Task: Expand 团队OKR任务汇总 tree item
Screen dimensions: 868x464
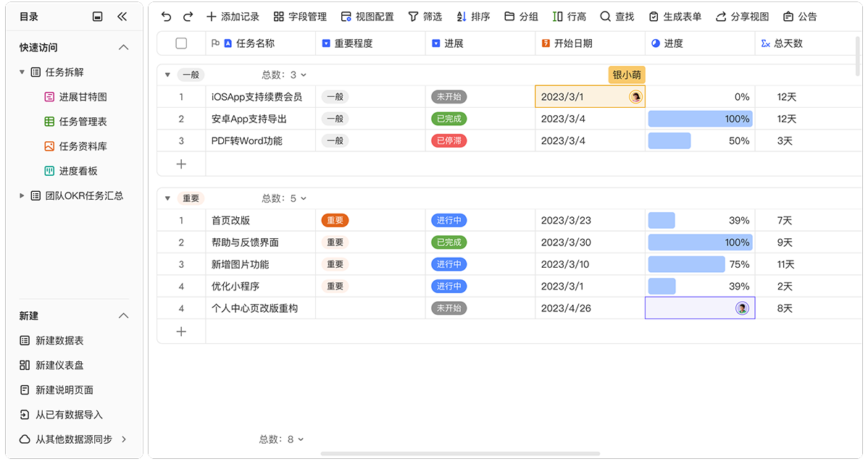Action: click(22, 195)
